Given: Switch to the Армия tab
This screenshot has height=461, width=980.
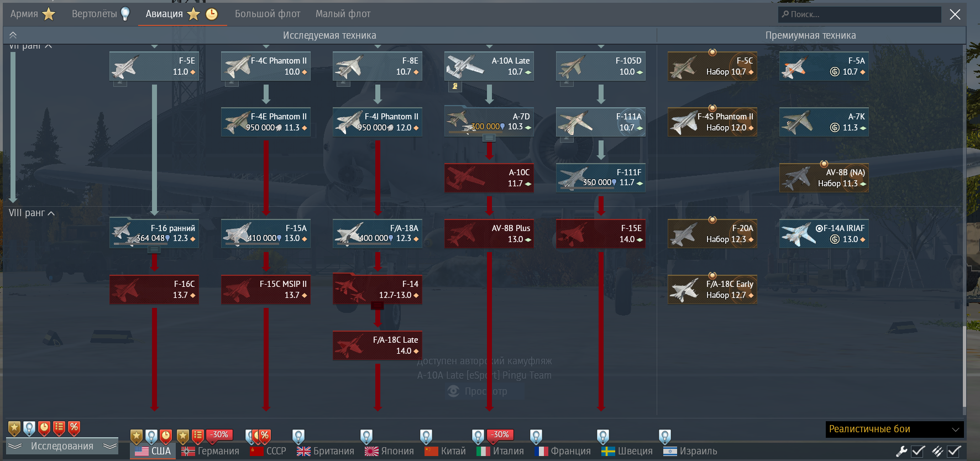Looking at the screenshot, I should pyautogui.click(x=33, y=14).
